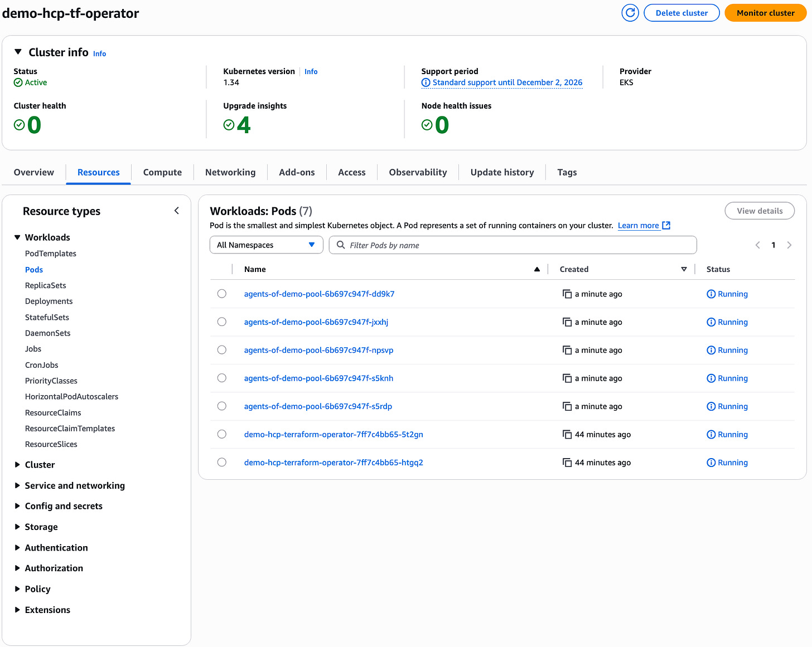
Task: Sort pods by Name column arrow
Action: pos(537,269)
